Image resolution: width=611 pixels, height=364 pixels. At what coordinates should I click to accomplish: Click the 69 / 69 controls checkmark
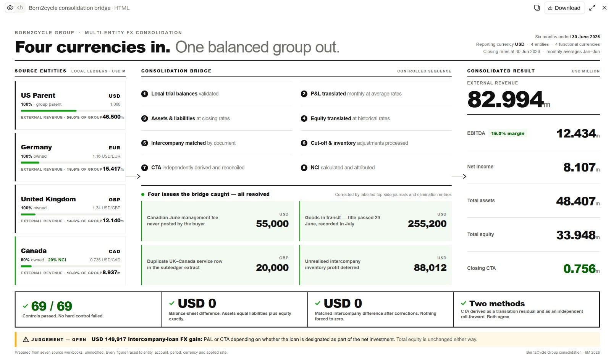coord(25,306)
